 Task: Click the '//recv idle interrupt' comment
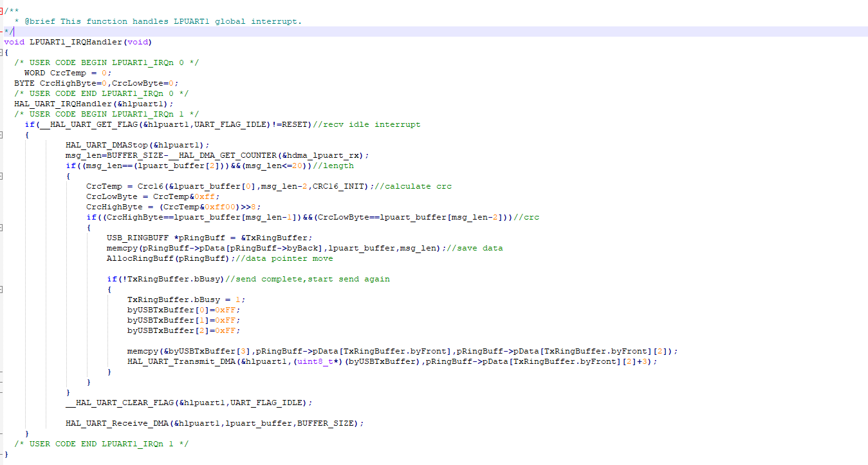[366, 124]
